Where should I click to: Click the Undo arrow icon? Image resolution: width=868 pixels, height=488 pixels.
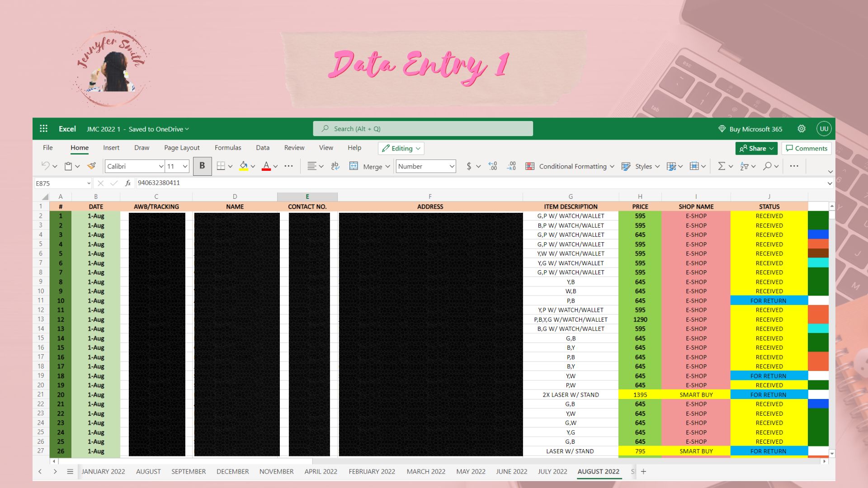45,166
